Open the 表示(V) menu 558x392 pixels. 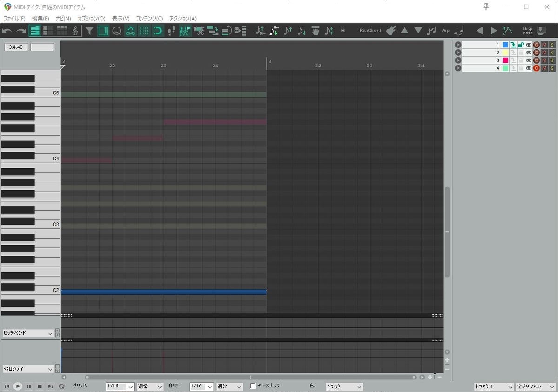[x=120, y=19]
